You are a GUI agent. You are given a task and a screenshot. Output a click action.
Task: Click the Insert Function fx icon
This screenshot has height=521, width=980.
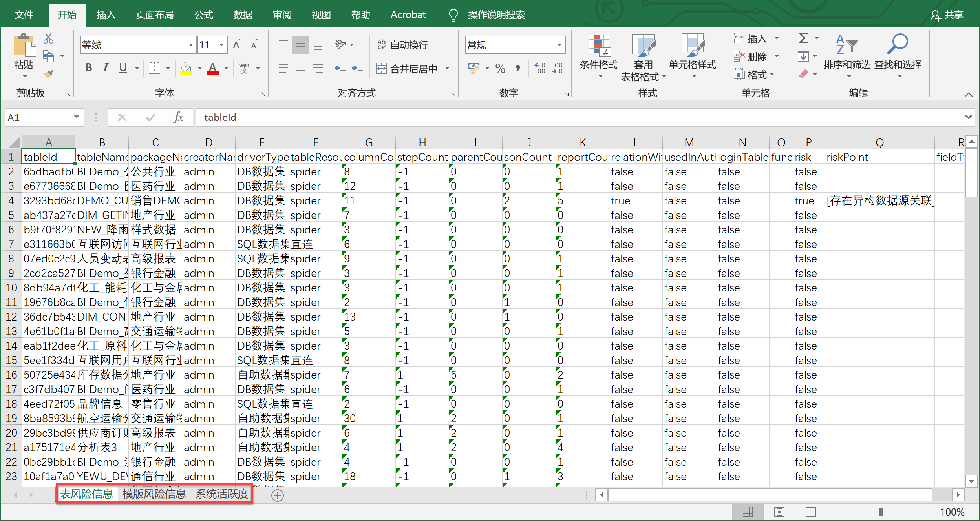coord(178,117)
